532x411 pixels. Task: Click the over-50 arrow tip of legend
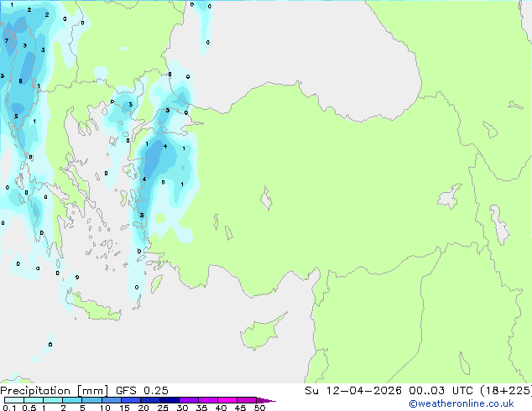click(x=266, y=400)
